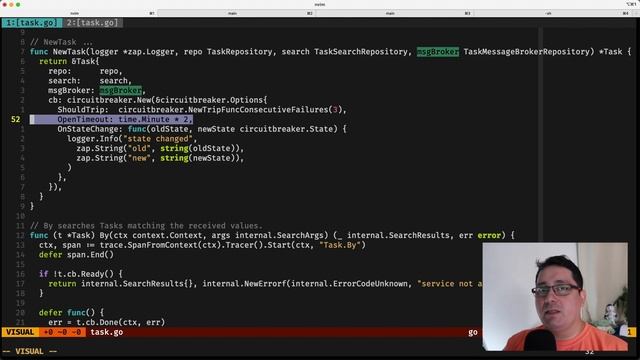The height and width of the screenshot is (360, 640).
Task: Click 'repo:' field line
Action: [x=85, y=71]
